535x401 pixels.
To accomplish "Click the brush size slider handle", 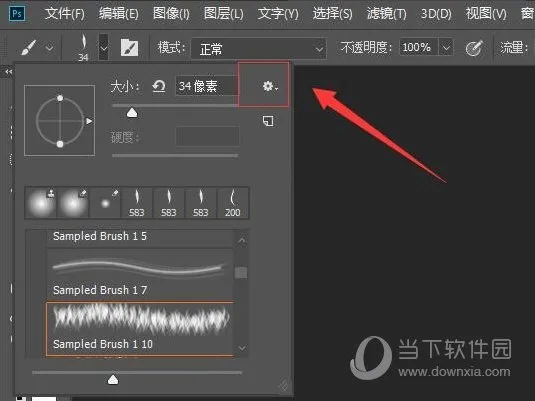I will 132,113.
